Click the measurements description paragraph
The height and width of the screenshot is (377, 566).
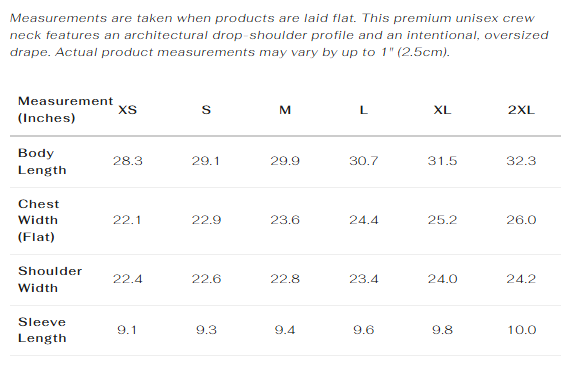coord(279,35)
